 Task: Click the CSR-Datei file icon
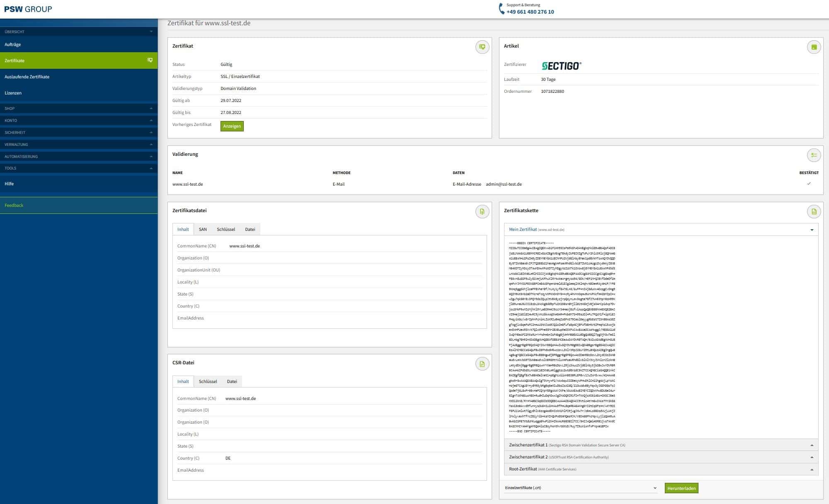click(482, 364)
